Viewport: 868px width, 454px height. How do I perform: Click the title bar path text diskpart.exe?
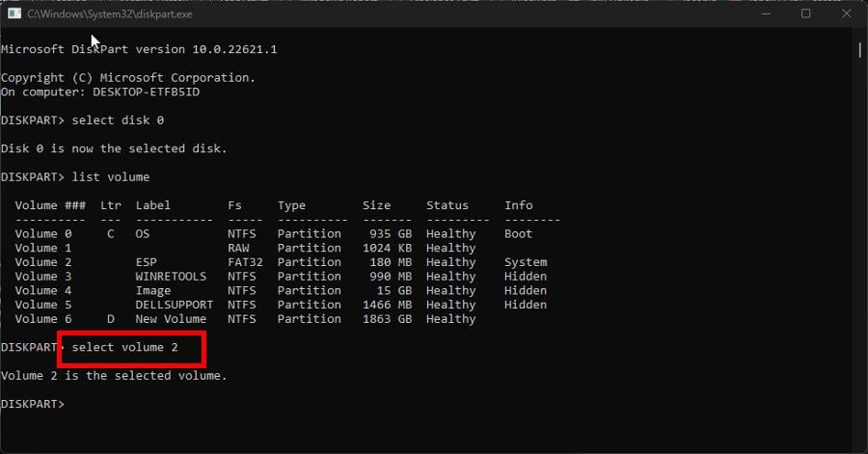(x=110, y=14)
